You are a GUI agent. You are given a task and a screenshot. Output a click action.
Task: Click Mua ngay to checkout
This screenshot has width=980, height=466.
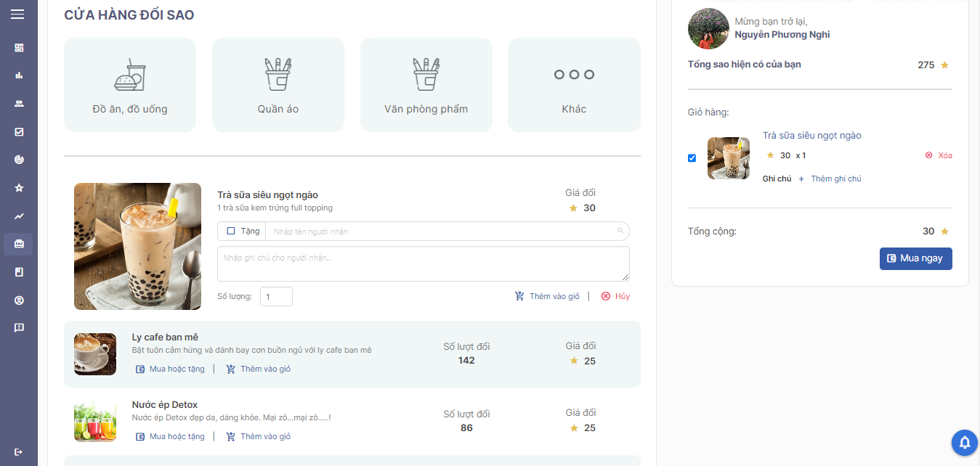coord(915,258)
